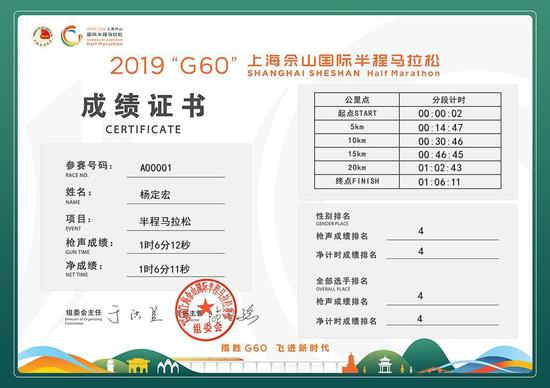Click 枪声成绩排名 under 全部选手排名
Viewport: 550px width, 388px height.
point(342,301)
